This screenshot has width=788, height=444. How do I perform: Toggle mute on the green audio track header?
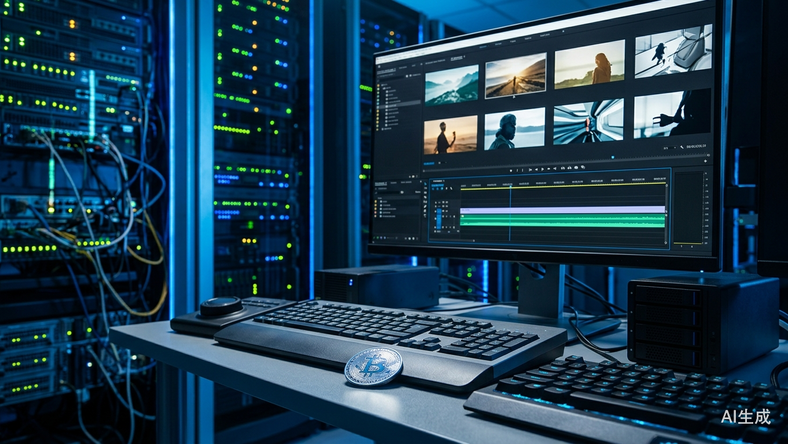coord(447,216)
